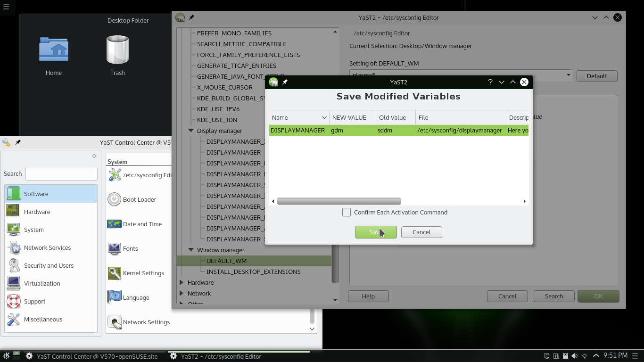Click Default button in sysconfig Editor
The image size is (644, 362).
(596, 76)
